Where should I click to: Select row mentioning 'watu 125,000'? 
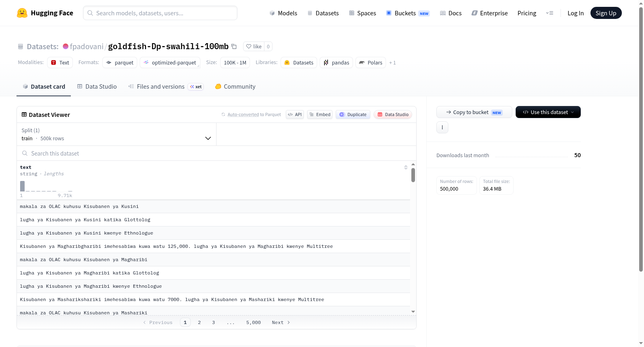pyautogui.click(x=213, y=246)
